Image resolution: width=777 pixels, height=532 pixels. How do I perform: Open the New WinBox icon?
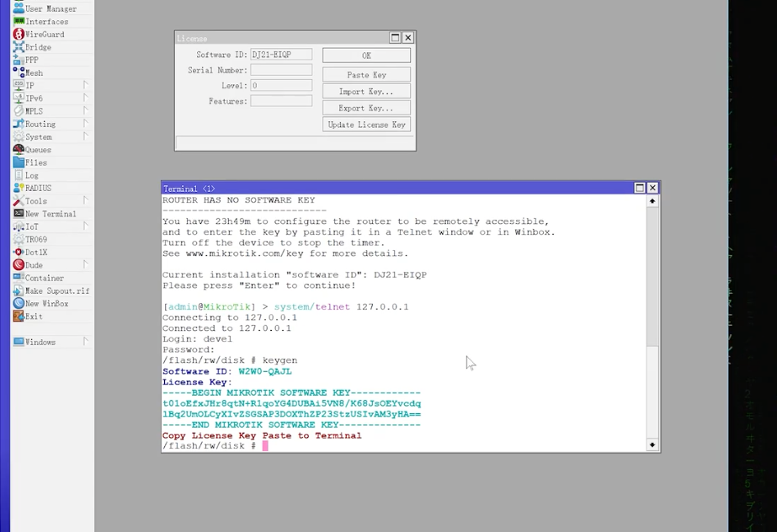(19, 304)
